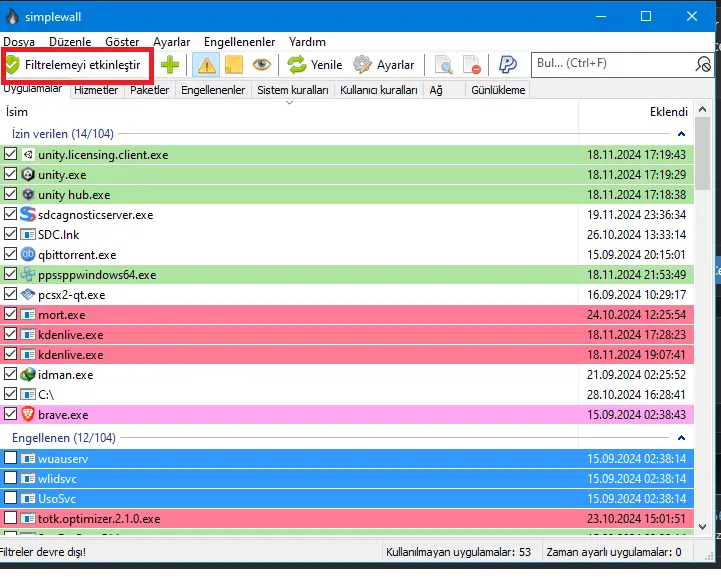
Task: Toggle the yellow log note icon
Action: point(234,65)
